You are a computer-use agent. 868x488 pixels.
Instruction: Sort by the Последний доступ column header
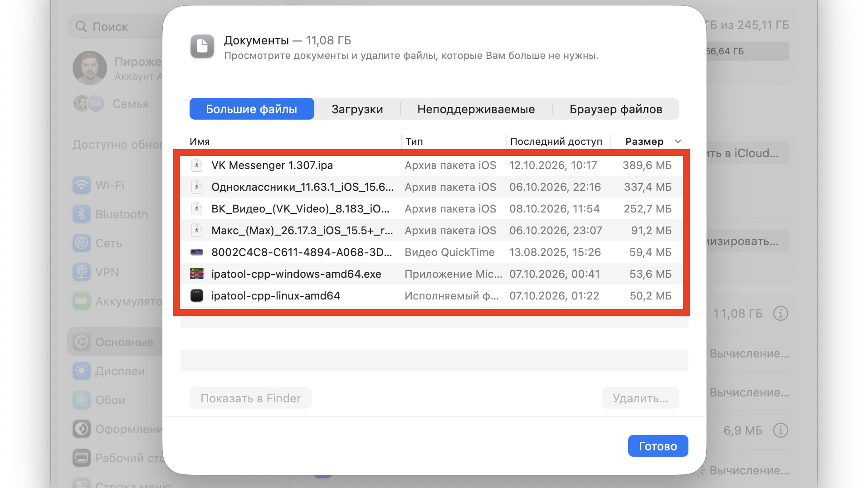click(556, 141)
